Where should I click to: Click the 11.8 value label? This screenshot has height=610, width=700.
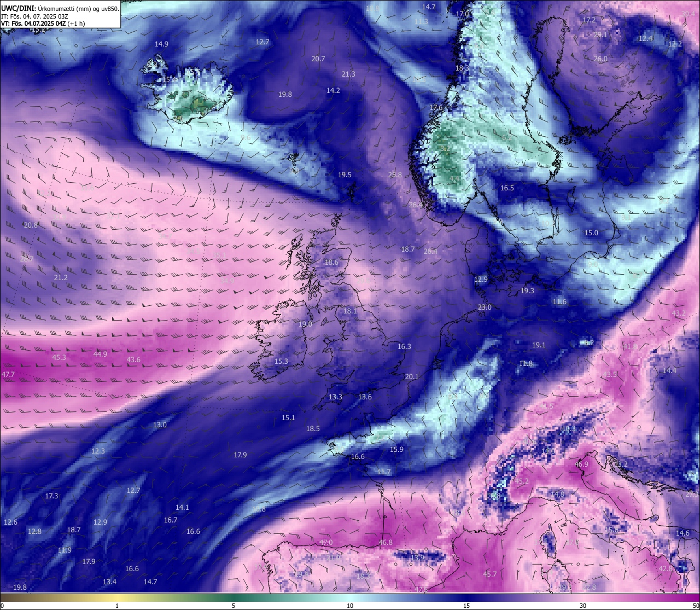tap(526, 363)
